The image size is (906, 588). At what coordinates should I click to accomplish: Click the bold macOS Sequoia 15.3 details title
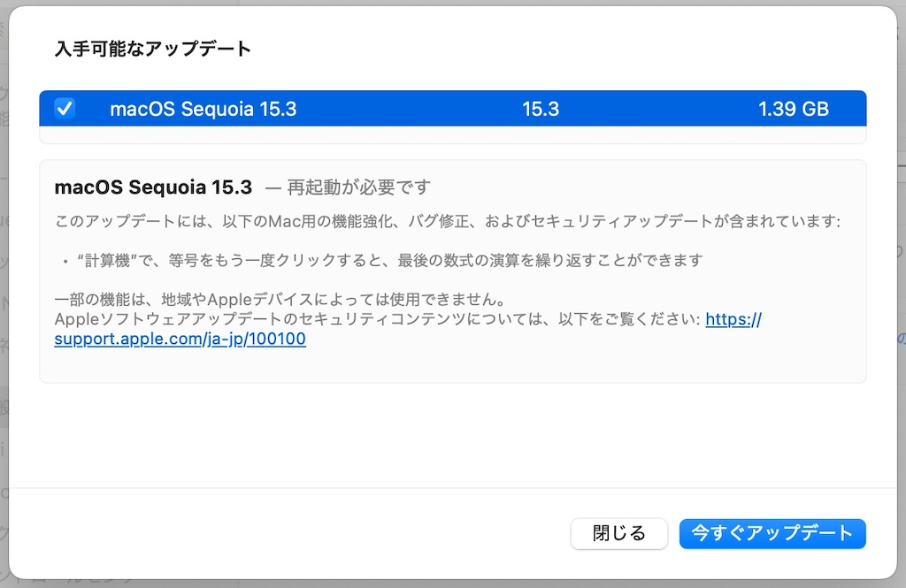tap(153, 187)
